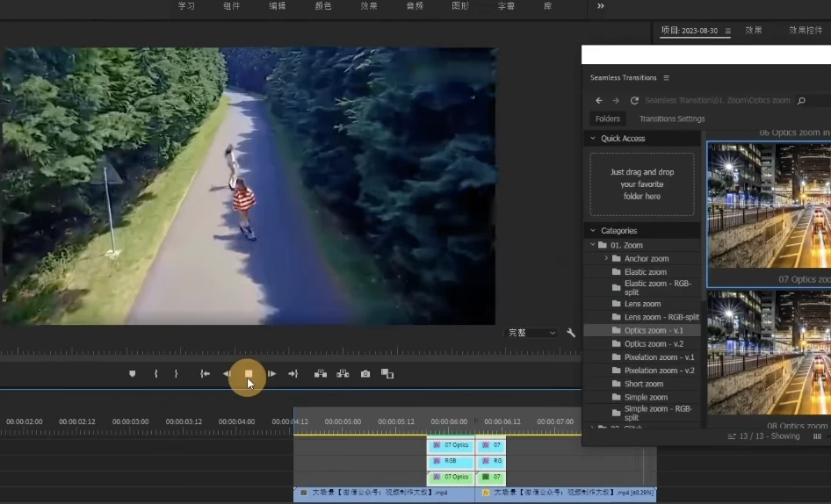
Task: Select the 大场景 clip marked 68.29%
Action: (x=566, y=493)
